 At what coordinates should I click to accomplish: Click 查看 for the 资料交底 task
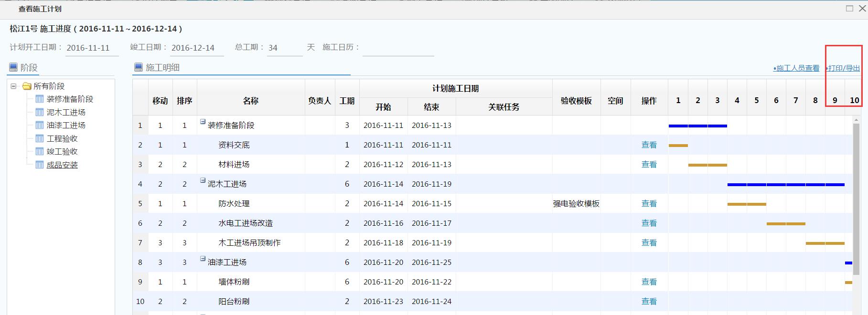pyautogui.click(x=649, y=145)
